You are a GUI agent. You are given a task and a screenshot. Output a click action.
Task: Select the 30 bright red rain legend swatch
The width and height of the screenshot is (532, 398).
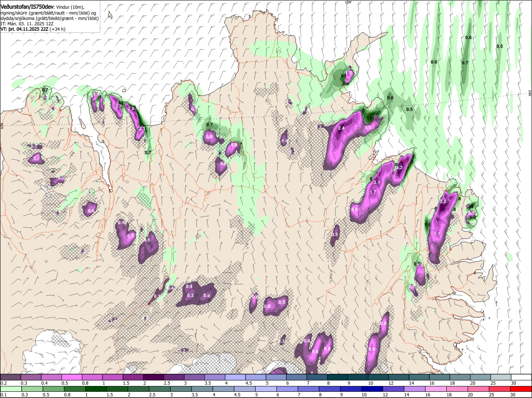[522, 389]
